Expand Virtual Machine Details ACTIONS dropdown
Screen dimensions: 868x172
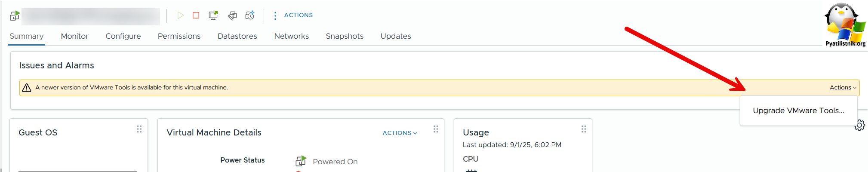pyautogui.click(x=400, y=133)
